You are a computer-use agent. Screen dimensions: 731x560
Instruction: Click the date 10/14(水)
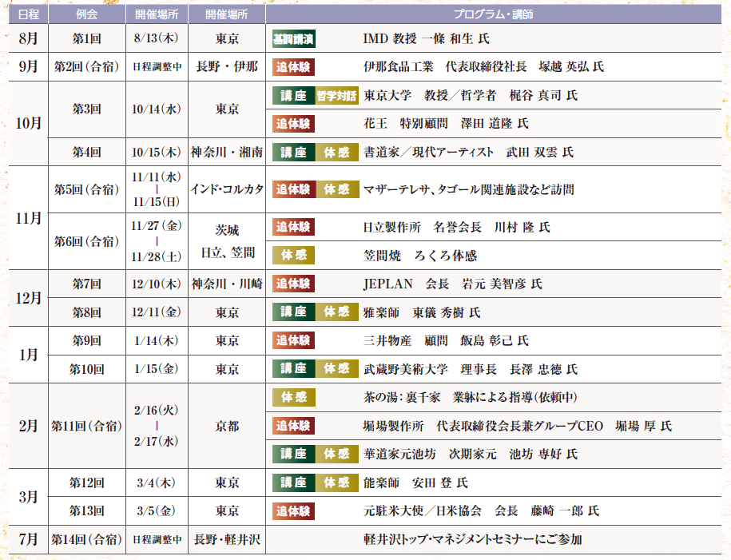click(157, 109)
